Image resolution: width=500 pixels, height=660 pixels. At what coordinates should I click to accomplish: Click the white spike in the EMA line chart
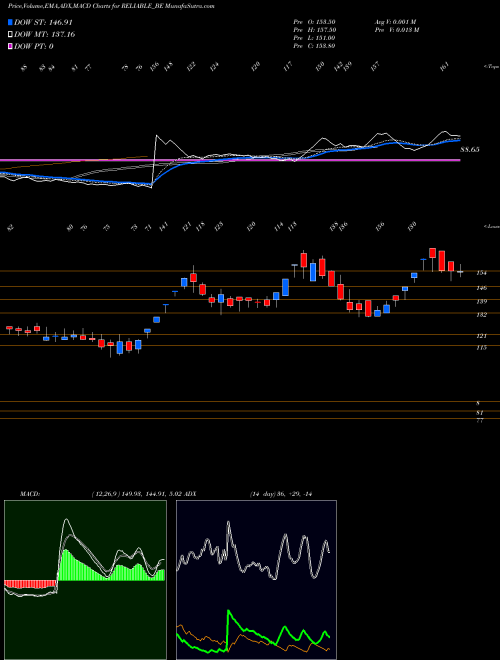coord(157,137)
